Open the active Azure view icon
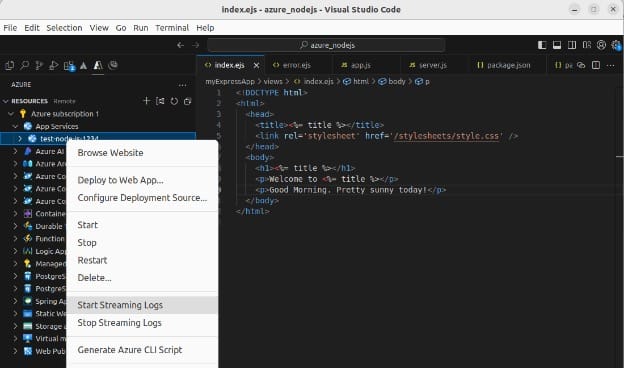Viewport: 624px width, 368px height. pyautogui.click(x=98, y=66)
